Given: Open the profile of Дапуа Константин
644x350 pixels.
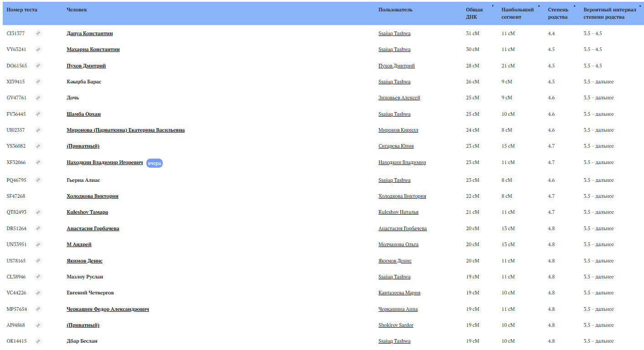Looking at the screenshot, I should pyautogui.click(x=90, y=33).
